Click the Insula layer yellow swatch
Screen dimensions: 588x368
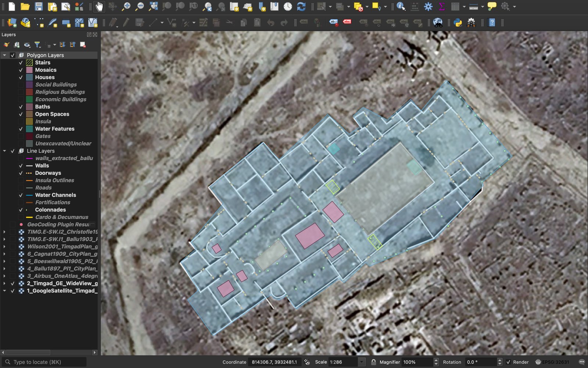(29, 121)
